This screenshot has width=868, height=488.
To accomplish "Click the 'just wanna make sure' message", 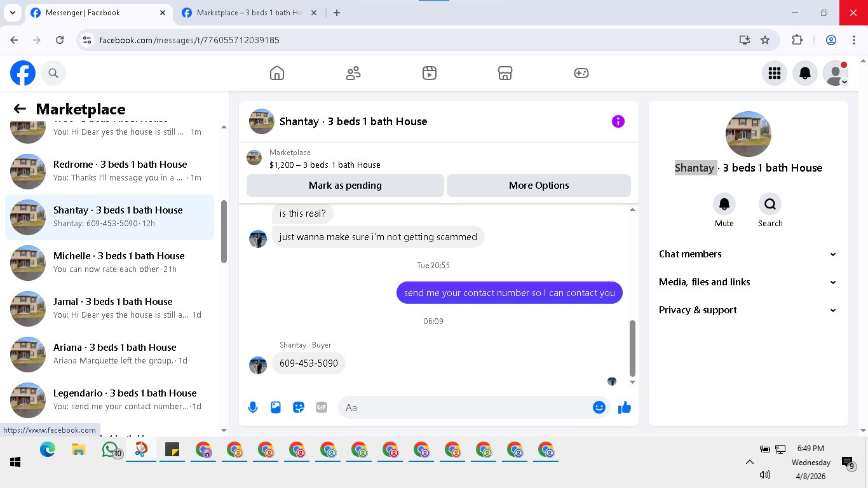I will [x=378, y=237].
